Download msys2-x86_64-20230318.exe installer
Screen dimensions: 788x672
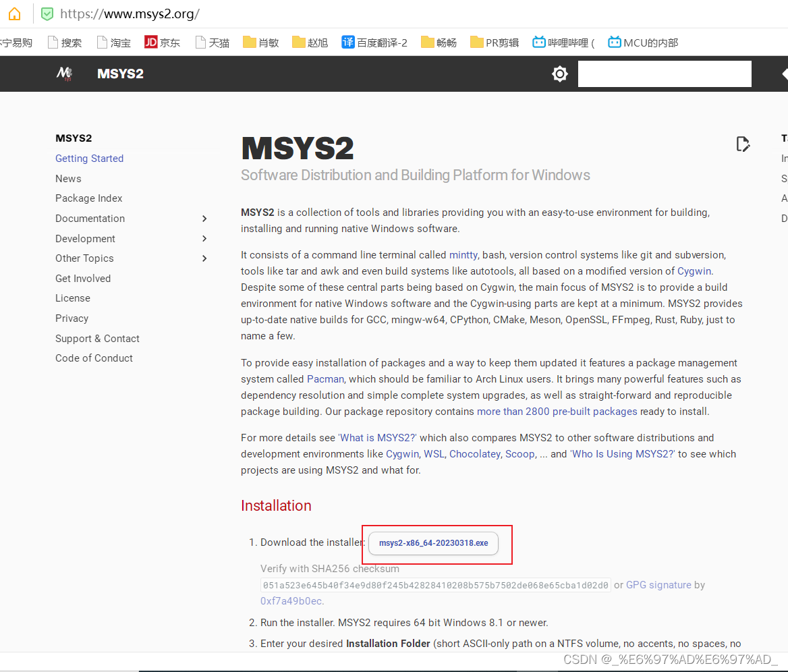click(433, 543)
